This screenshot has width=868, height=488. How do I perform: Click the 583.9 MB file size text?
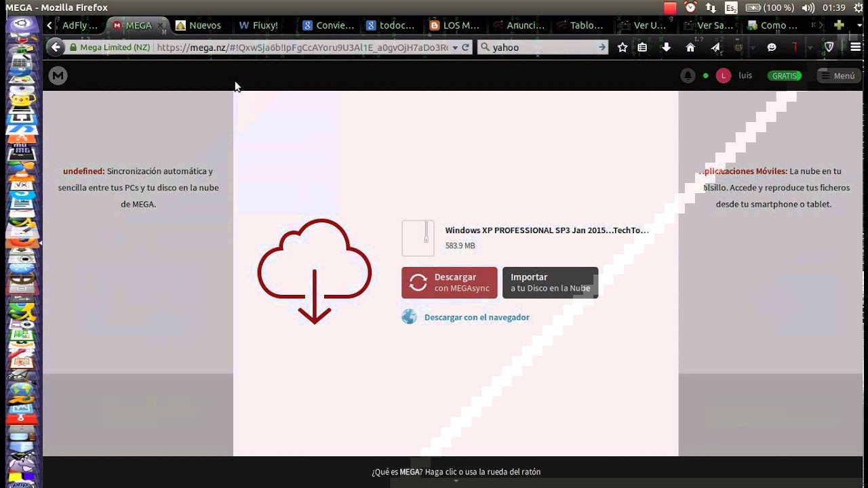click(460, 246)
